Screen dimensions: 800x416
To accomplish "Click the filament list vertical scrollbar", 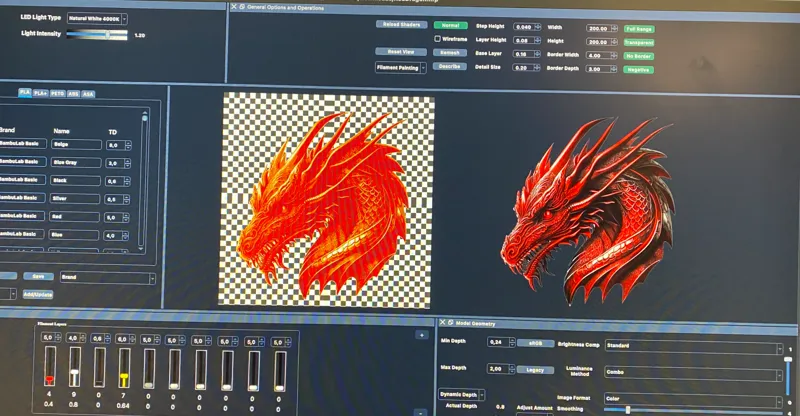I will pos(144,180).
